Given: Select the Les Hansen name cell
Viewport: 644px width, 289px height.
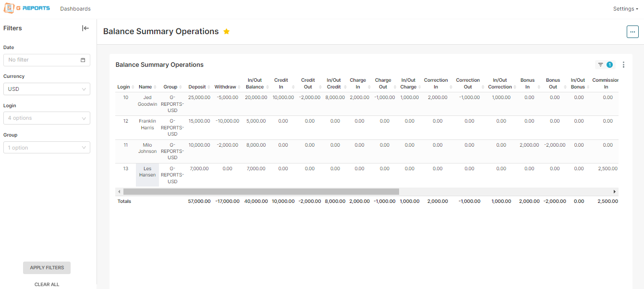Looking at the screenshot, I should (x=147, y=172).
